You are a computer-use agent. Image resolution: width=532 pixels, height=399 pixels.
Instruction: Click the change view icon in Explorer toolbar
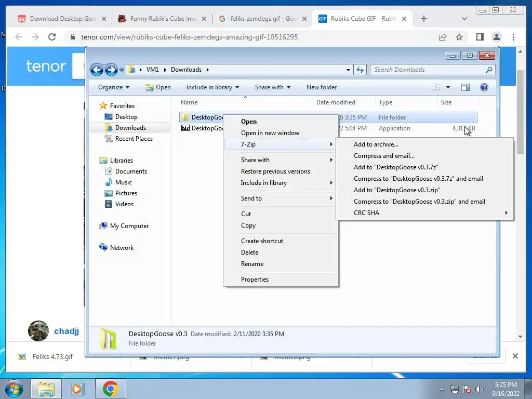(x=436, y=87)
